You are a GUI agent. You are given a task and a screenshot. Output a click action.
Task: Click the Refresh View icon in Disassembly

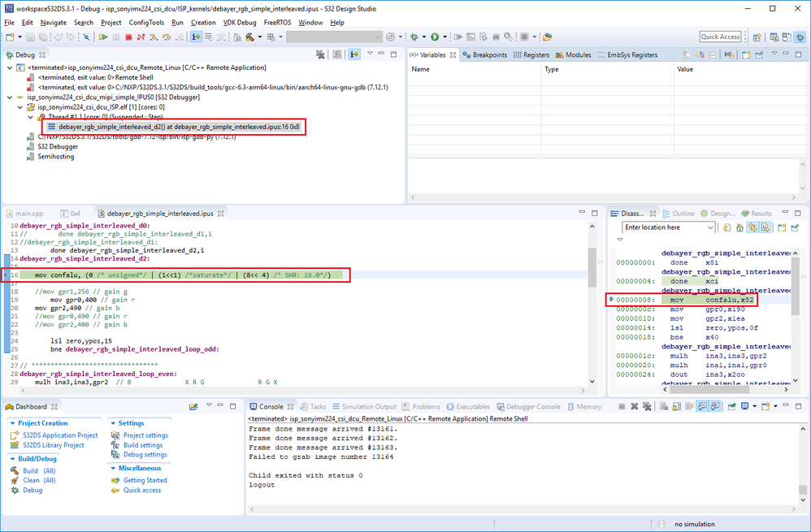pyautogui.click(x=726, y=227)
